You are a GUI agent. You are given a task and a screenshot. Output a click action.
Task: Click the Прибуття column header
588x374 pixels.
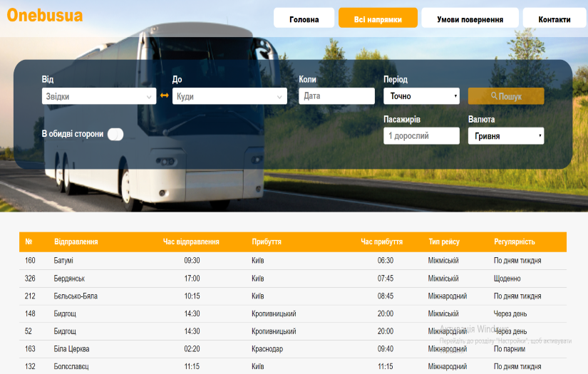(267, 241)
